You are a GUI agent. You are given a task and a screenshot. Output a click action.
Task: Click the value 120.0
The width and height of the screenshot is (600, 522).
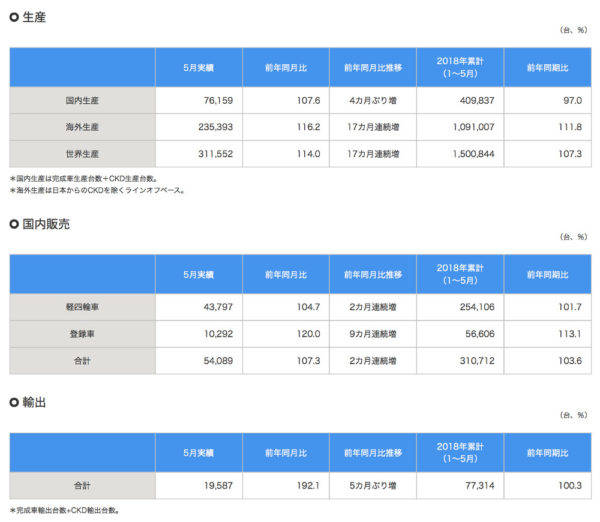(x=308, y=334)
